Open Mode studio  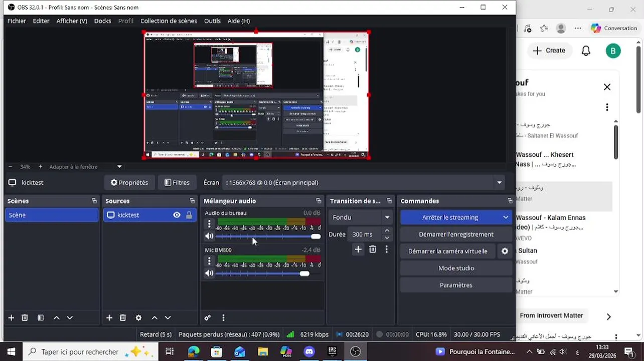pyautogui.click(x=456, y=268)
